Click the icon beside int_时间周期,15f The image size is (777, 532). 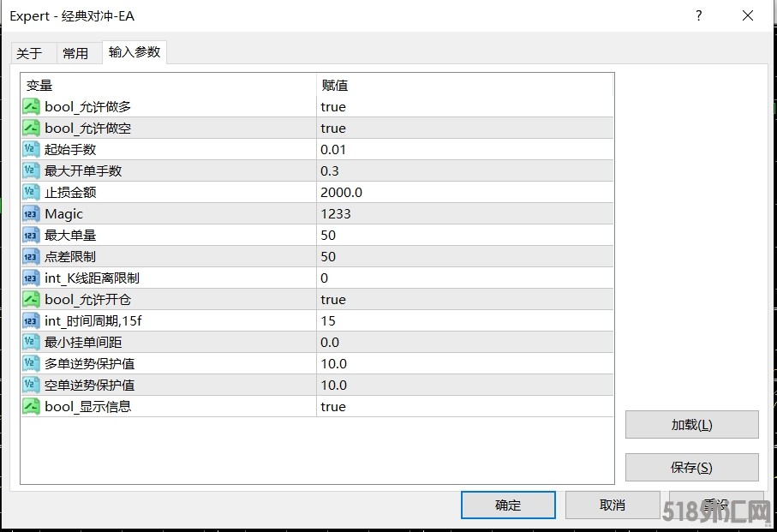(x=31, y=320)
